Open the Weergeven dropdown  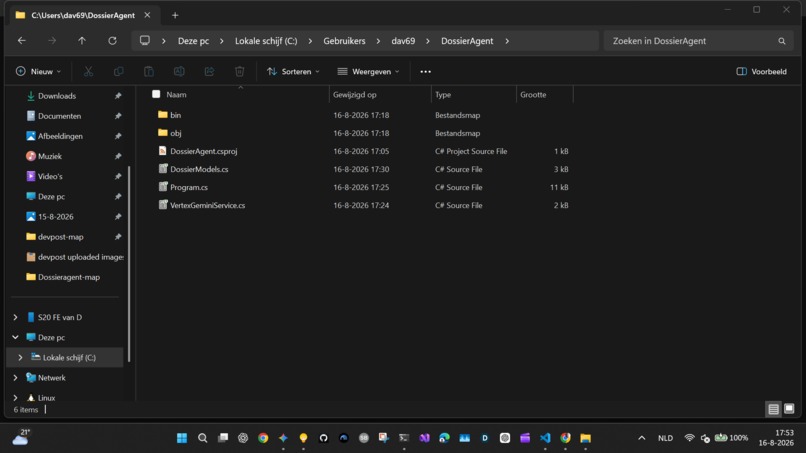368,71
